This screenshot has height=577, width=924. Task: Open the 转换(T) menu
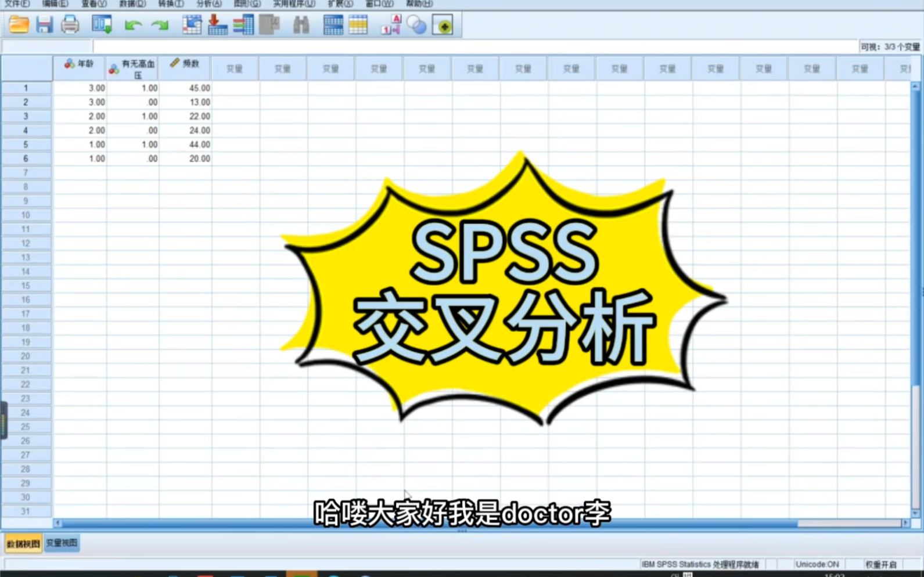click(171, 3)
